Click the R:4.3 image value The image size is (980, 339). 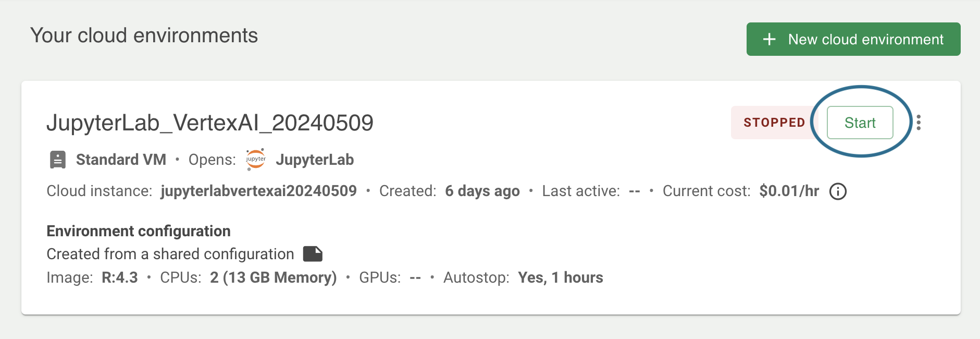[x=120, y=277]
